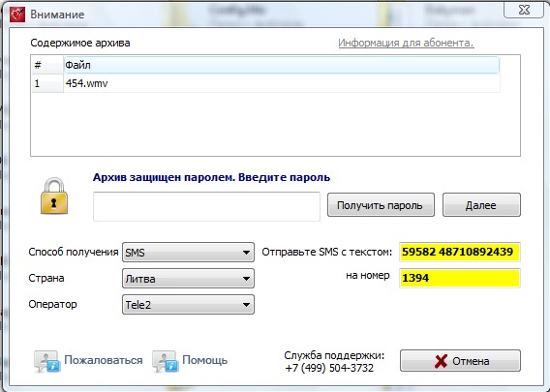Click the Помощь link text

(x=205, y=360)
